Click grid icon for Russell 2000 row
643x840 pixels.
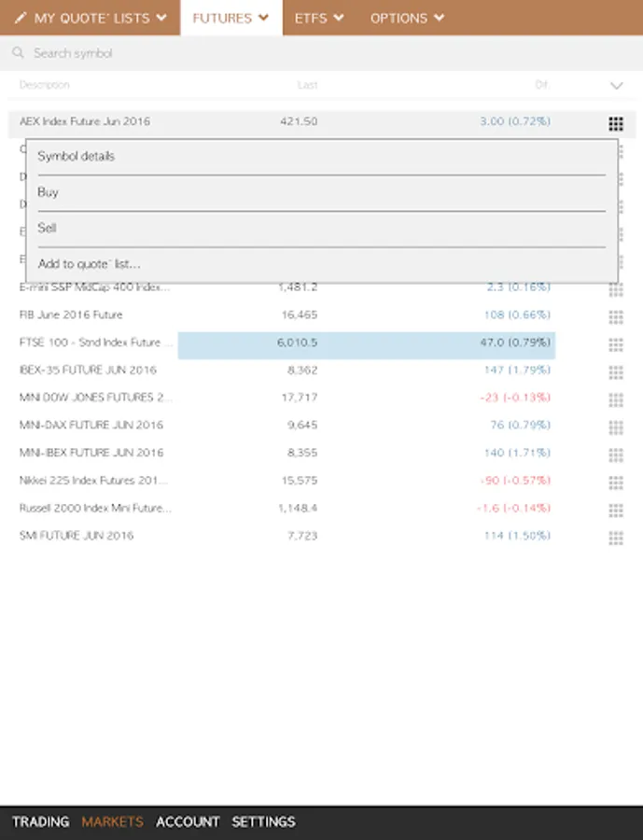[615, 510]
